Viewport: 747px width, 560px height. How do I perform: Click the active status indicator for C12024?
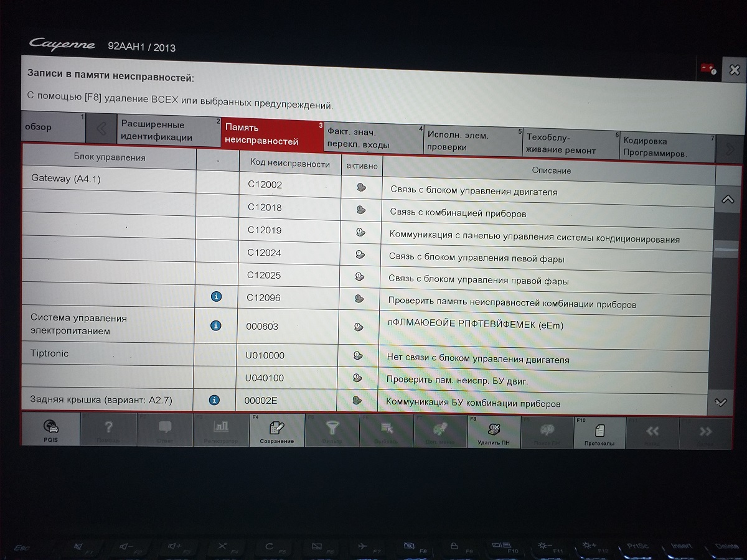[x=359, y=254]
